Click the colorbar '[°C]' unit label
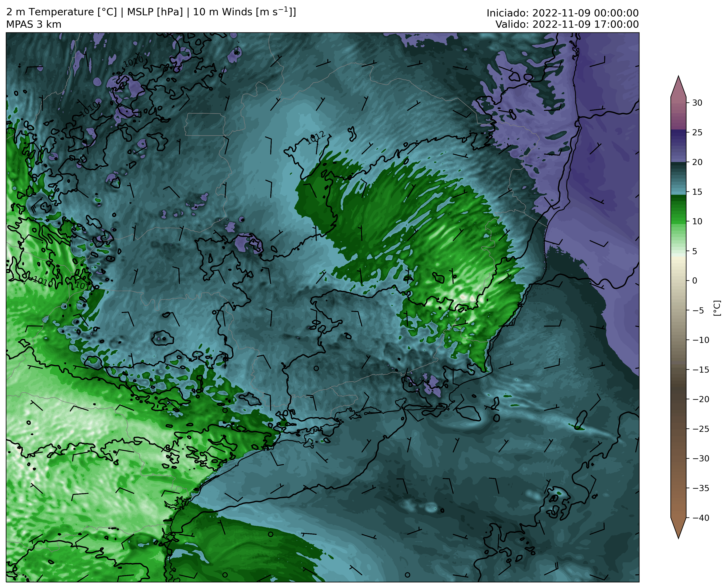This screenshot has width=727, height=588. [717, 308]
